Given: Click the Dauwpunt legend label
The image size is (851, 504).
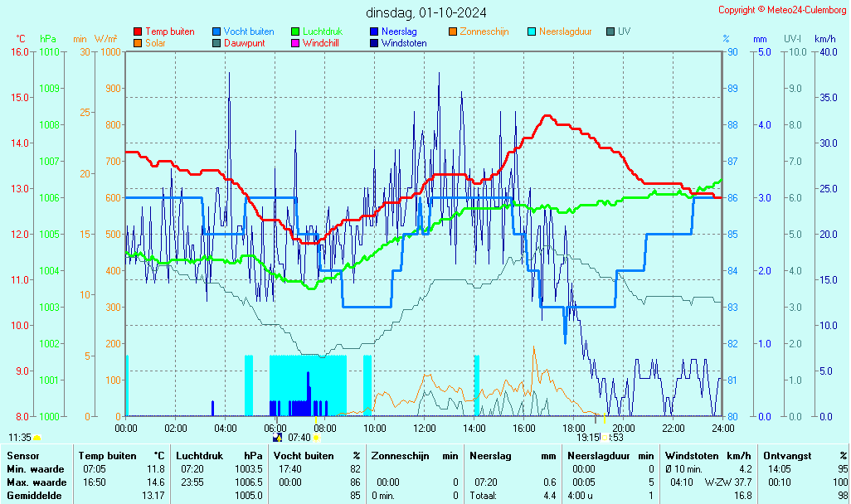Looking at the screenshot, I should [x=245, y=43].
